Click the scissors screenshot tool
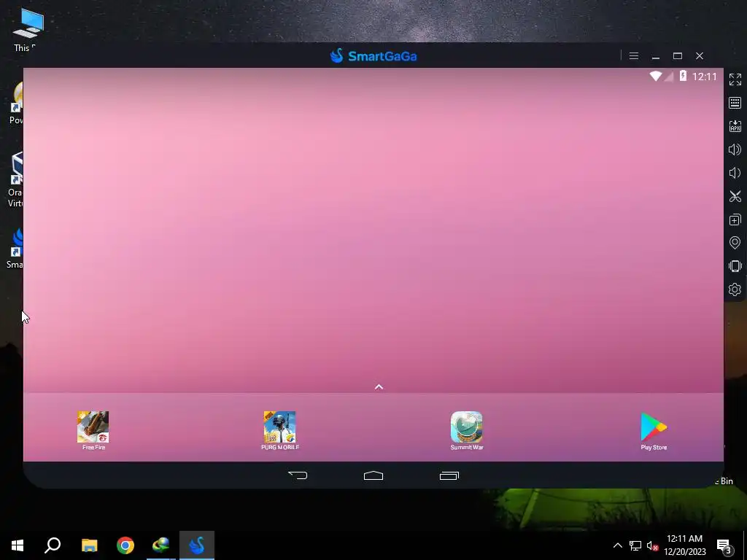Screen dimensions: 747x560 (735, 196)
